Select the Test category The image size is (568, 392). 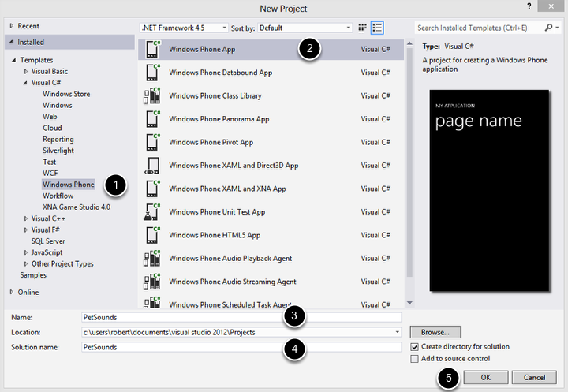(49, 162)
